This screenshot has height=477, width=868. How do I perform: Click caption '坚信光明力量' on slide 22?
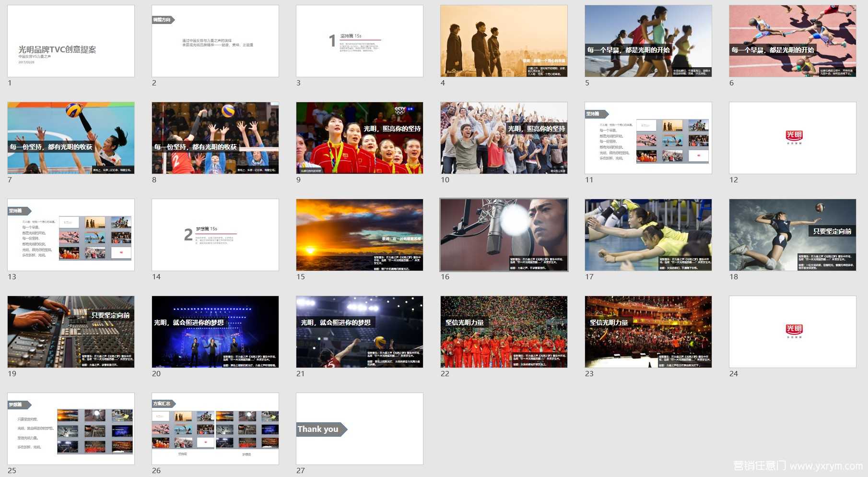(465, 322)
